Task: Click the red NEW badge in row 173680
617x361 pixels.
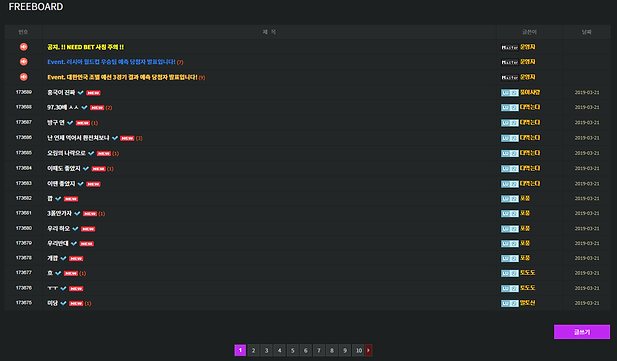Action: tap(88, 229)
